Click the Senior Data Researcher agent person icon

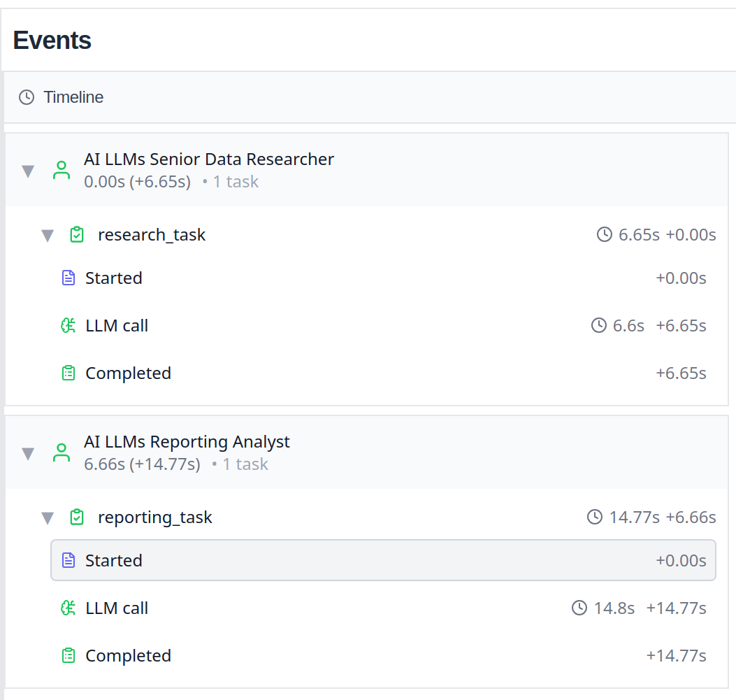tap(62, 170)
